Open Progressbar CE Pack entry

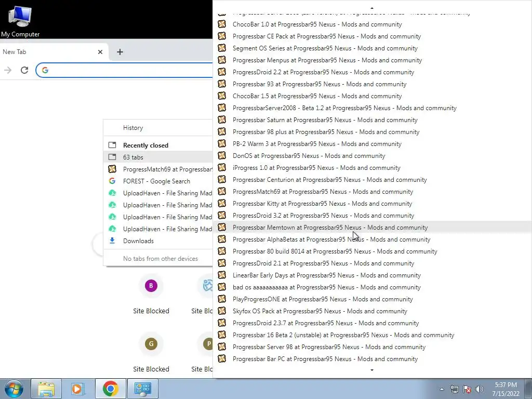(372, 36)
